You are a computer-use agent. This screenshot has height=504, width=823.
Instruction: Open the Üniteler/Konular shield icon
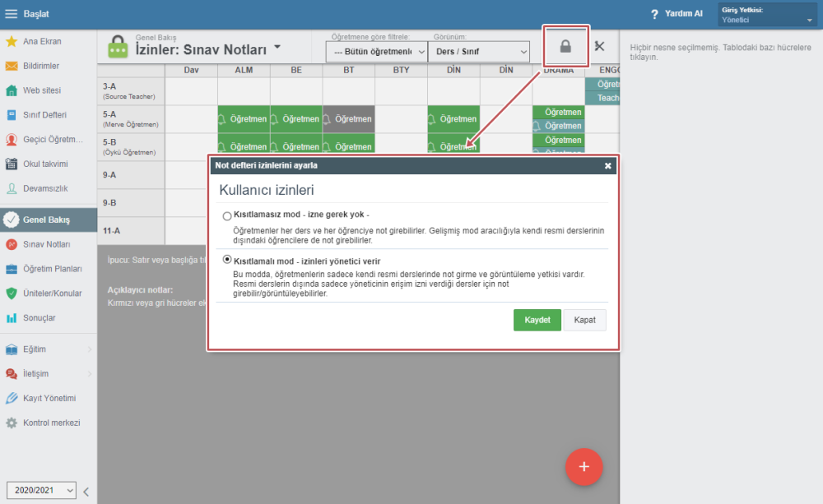click(x=11, y=294)
